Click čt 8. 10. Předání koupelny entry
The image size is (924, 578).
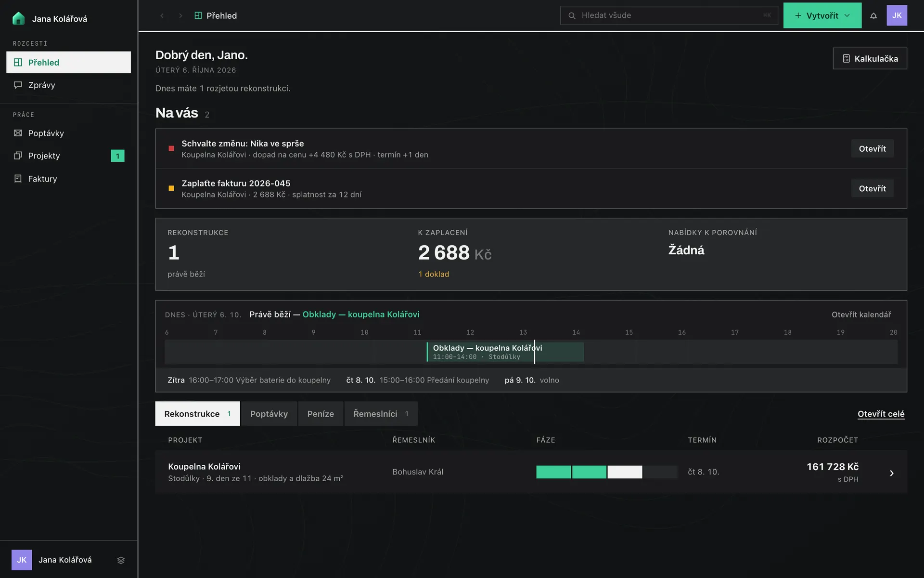pos(417,380)
